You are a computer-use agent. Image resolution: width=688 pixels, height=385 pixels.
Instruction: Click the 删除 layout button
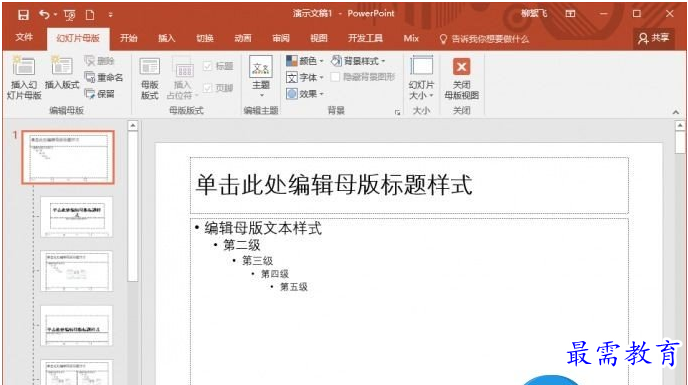(x=100, y=61)
